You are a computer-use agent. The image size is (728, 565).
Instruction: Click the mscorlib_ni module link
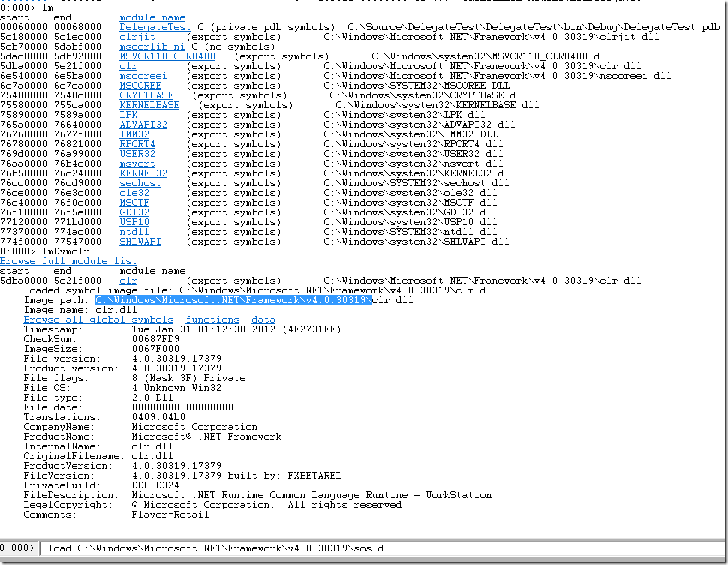click(x=152, y=47)
